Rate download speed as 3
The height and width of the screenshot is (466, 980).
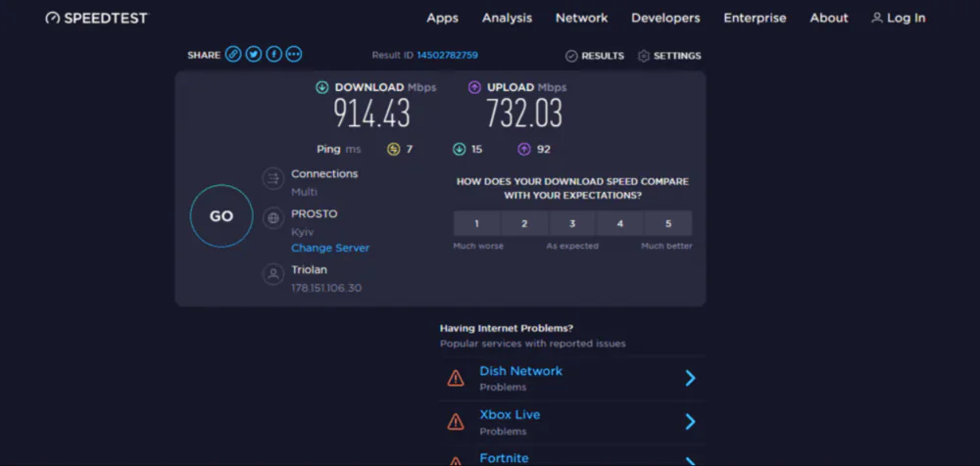pyautogui.click(x=572, y=223)
